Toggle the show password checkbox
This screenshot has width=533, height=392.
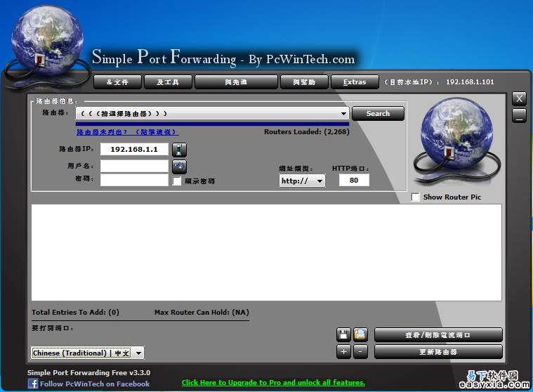177,181
